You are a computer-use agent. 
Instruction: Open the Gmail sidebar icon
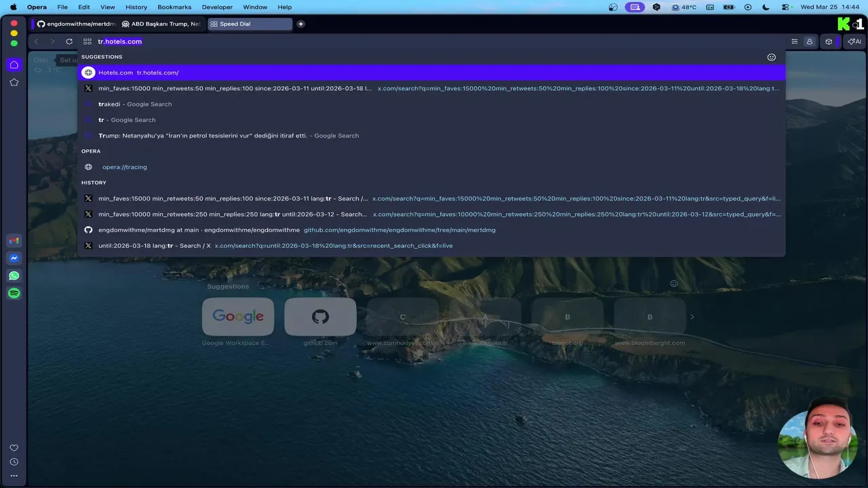coord(14,241)
